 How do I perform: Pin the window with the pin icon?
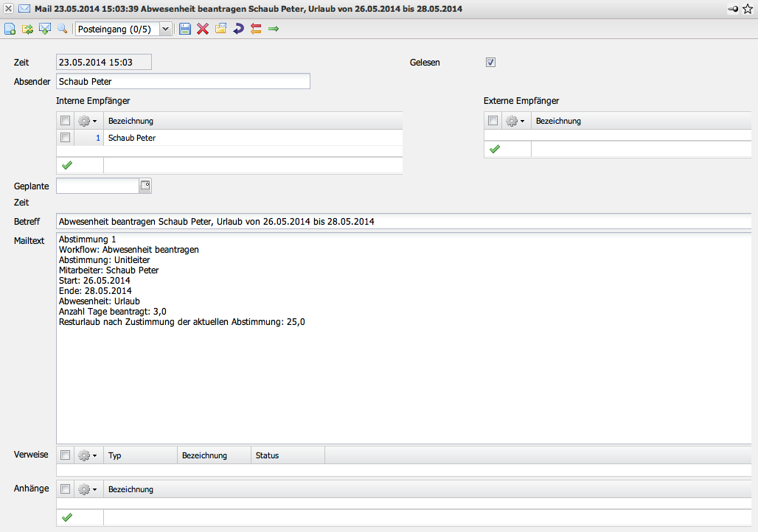[732, 9]
